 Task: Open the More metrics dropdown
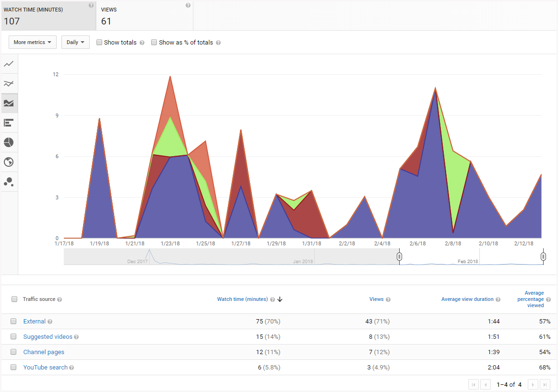pyautogui.click(x=32, y=42)
